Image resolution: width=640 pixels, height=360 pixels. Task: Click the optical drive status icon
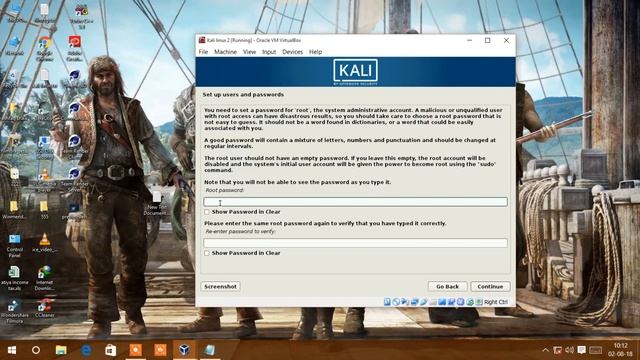[x=396, y=302]
